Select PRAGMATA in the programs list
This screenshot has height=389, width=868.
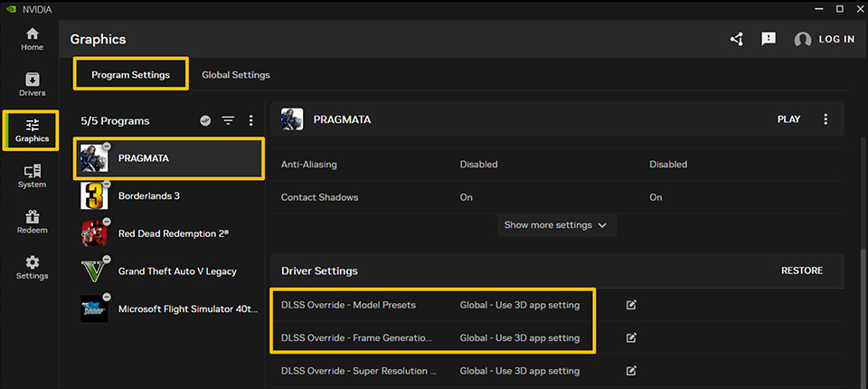coord(169,158)
